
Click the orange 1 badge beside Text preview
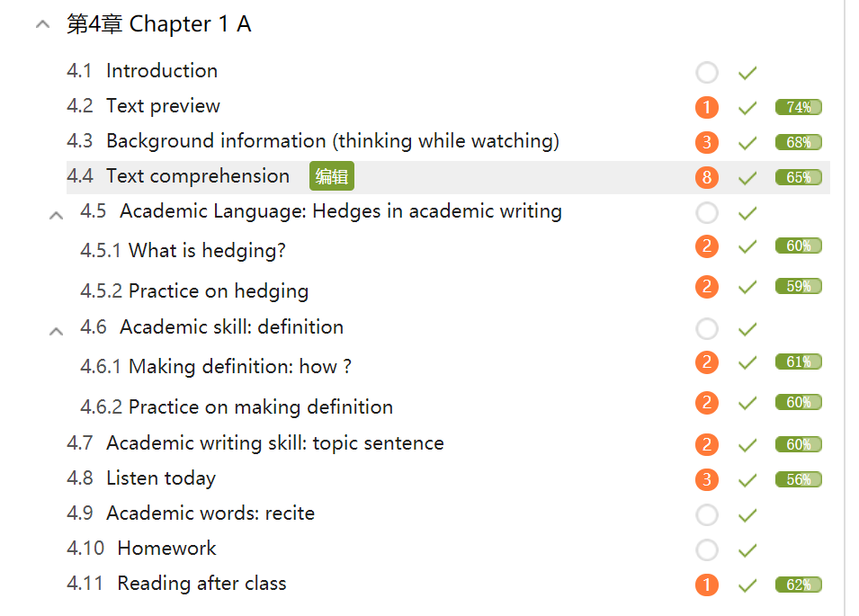tap(707, 108)
